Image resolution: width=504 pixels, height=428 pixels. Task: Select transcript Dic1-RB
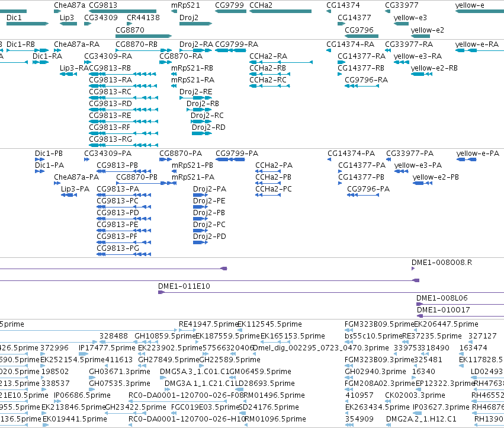point(21,44)
